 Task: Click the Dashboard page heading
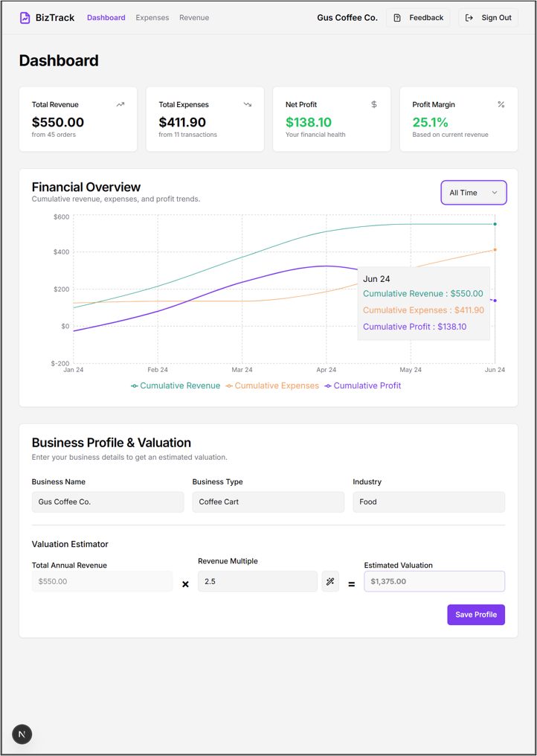point(59,61)
